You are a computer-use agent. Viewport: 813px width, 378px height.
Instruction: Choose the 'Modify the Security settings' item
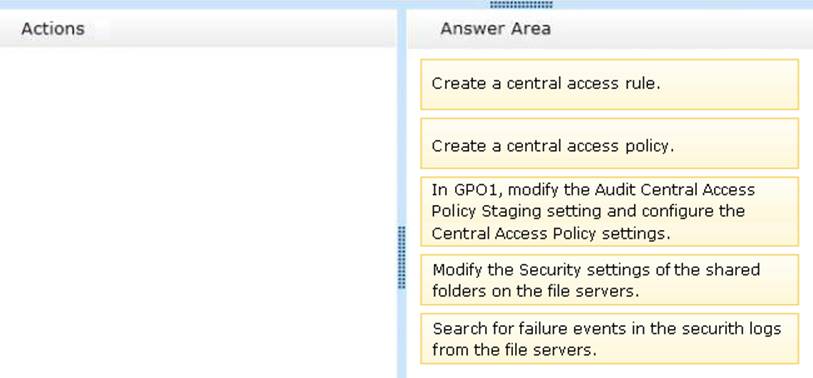[609, 279]
